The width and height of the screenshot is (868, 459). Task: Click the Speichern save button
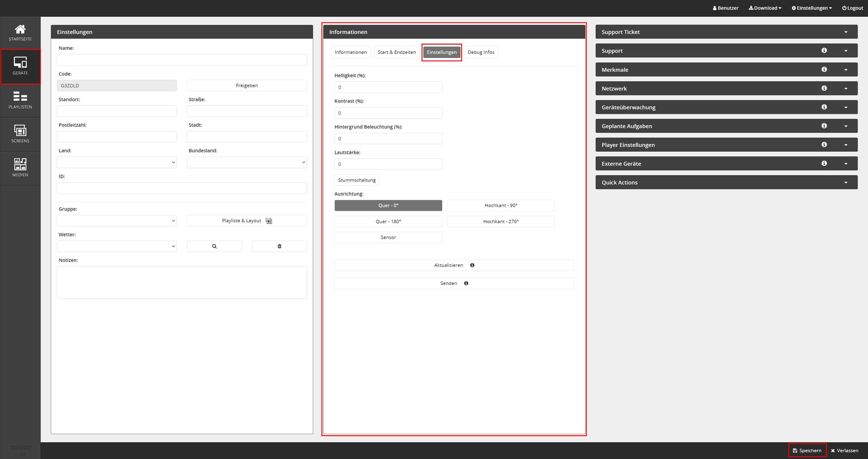tap(807, 451)
